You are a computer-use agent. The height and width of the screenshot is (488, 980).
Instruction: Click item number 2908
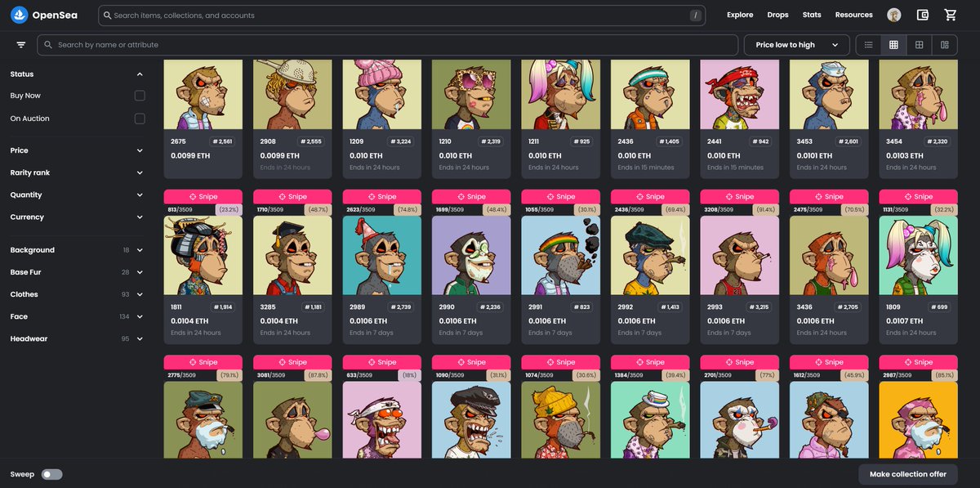(x=269, y=141)
